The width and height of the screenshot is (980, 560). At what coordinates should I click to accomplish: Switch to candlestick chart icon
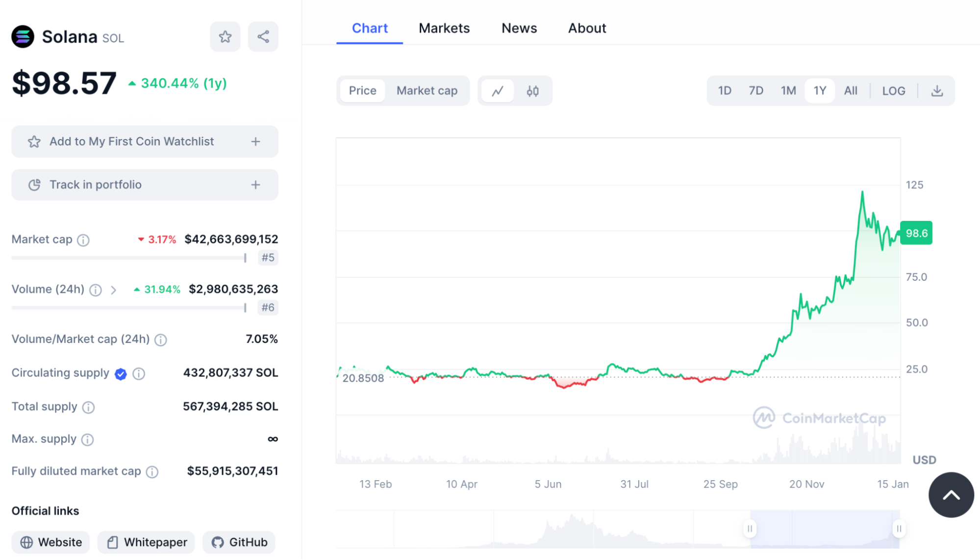coord(533,91)
